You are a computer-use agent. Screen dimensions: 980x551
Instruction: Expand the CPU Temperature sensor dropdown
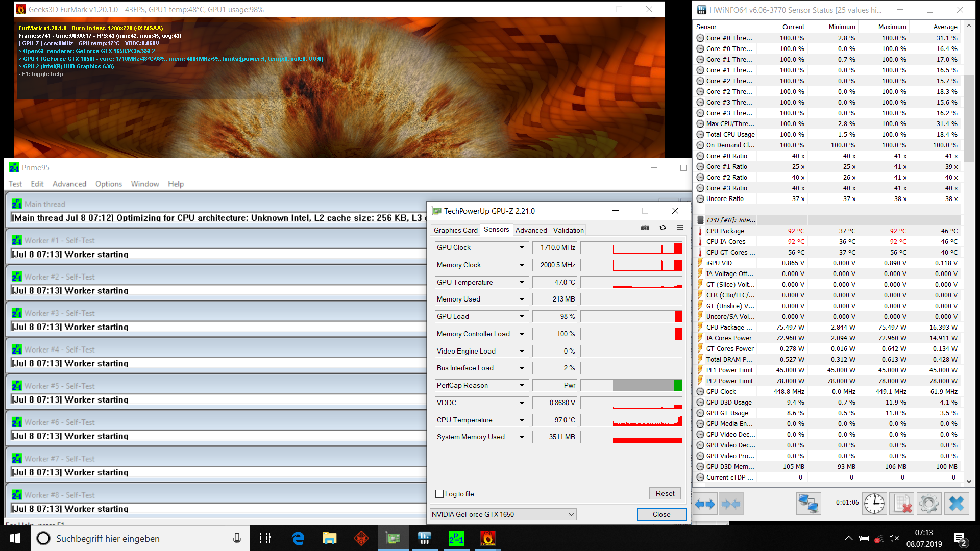point(522,420)
